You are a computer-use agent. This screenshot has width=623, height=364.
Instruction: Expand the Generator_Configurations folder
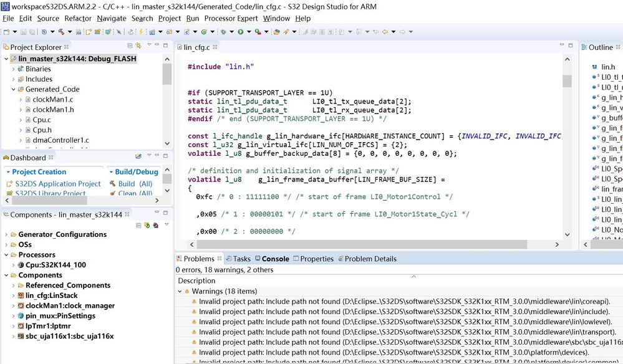point(6,234)
